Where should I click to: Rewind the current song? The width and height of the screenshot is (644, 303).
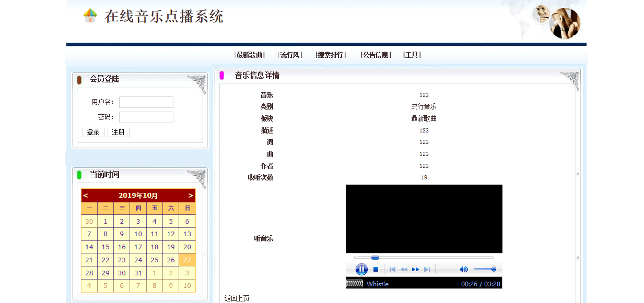point(404,269)
